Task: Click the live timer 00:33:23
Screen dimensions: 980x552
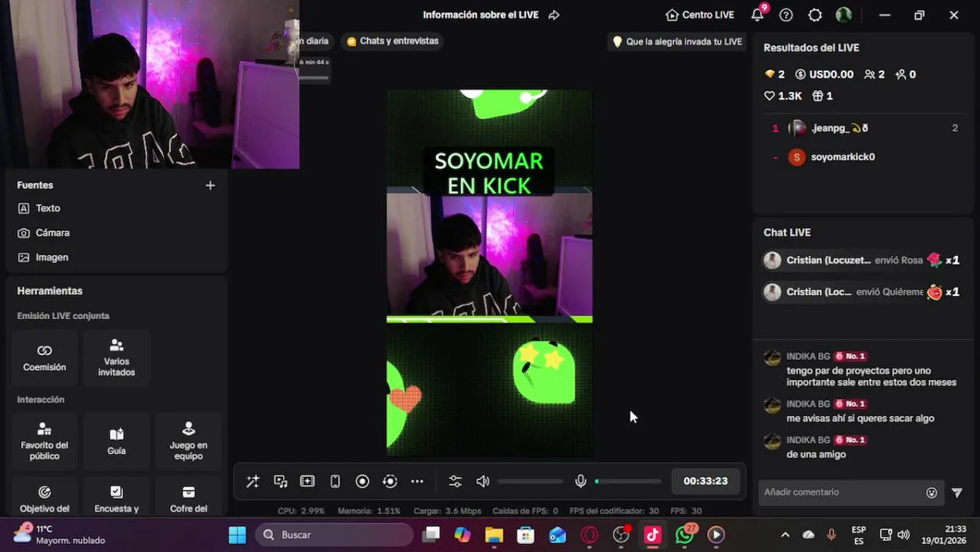Action: click(705, 481)
